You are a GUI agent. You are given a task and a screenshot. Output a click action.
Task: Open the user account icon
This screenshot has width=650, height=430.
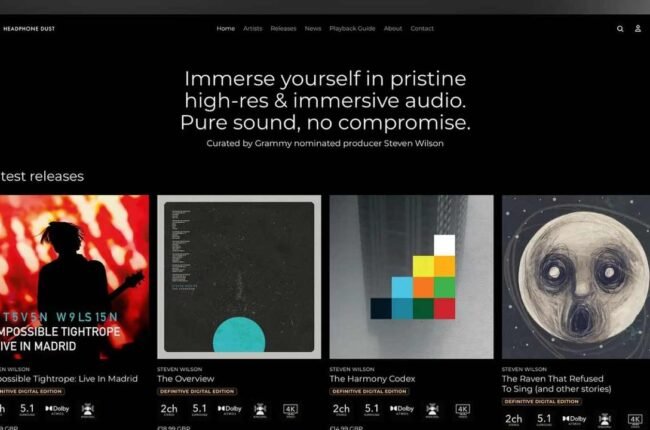[638, 28]
